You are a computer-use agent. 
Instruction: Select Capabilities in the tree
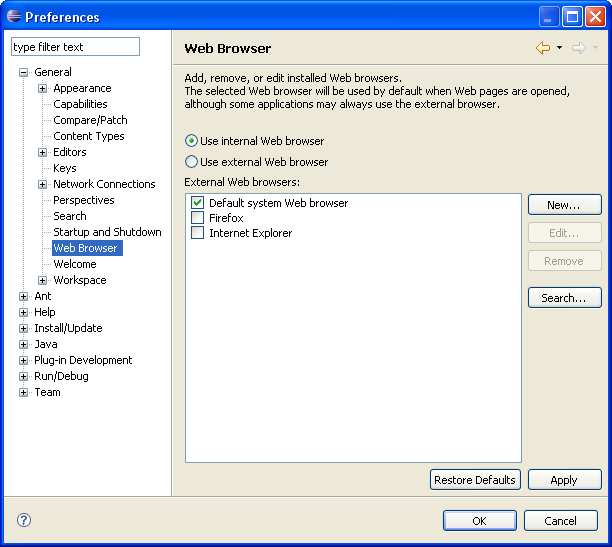80,104
